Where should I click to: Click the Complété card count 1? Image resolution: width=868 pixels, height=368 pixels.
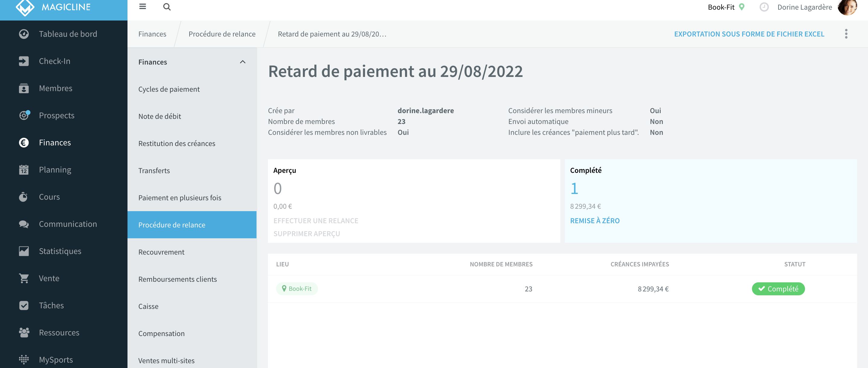tap(574, 188)
